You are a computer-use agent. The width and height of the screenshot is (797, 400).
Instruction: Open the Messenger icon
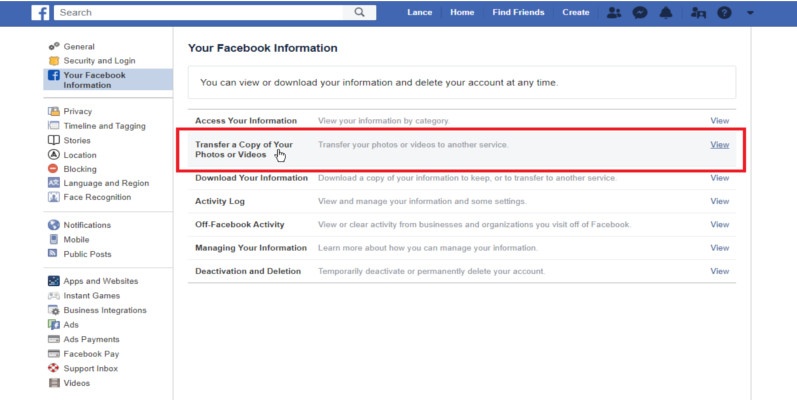coord(640,13)
